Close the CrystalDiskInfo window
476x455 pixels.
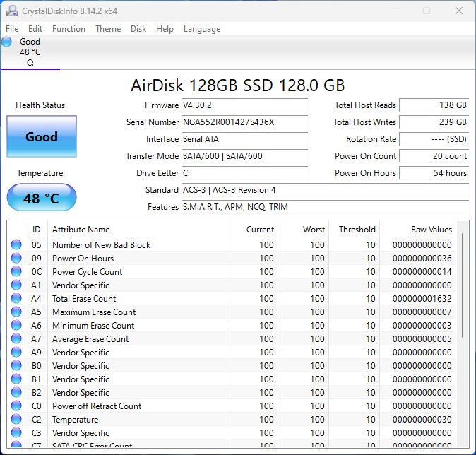tap(458, 11)
